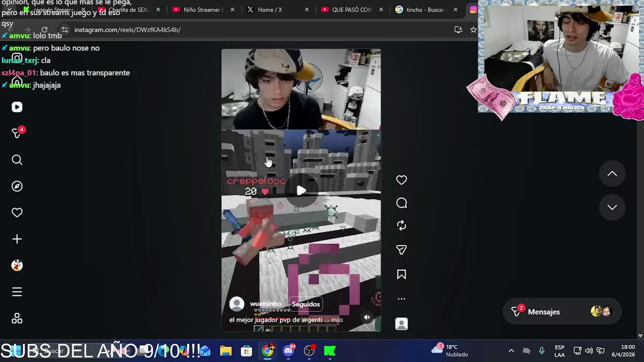The height and width of the screenshot is (362, 644).
Task: Close the 'tincho - Buscar' tab
Action: click(455, 10)
